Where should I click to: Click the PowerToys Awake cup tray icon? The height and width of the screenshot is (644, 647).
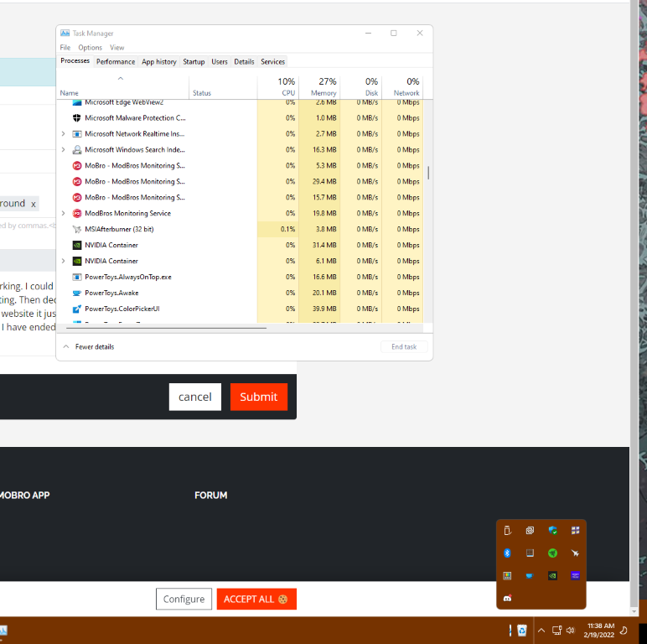click(530, 576)
